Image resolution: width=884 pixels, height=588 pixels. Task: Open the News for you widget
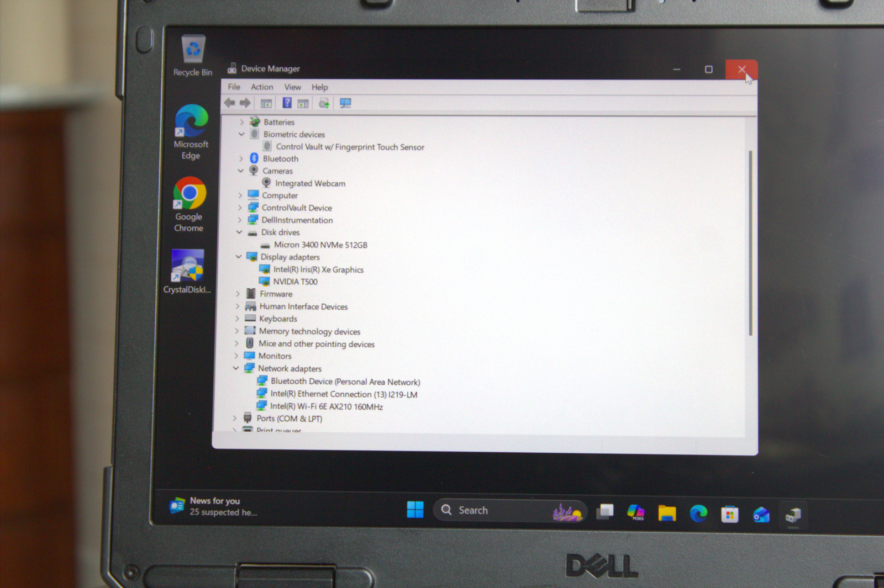213,506
